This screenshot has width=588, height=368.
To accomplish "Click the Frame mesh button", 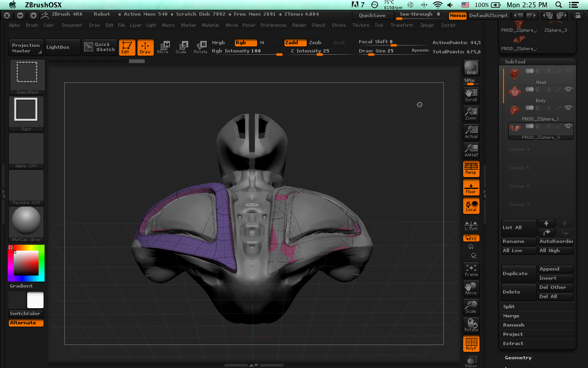I will click(471, 270).
